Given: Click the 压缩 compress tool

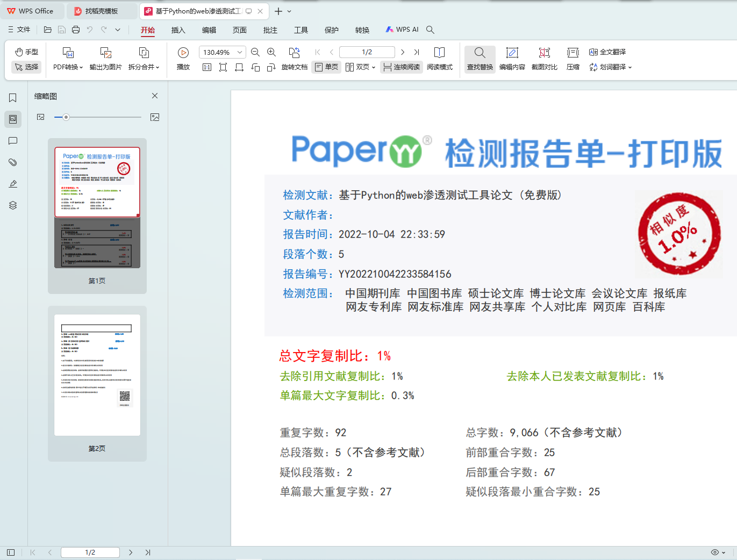Looking at the screenshot, I should tap(573, 59).
